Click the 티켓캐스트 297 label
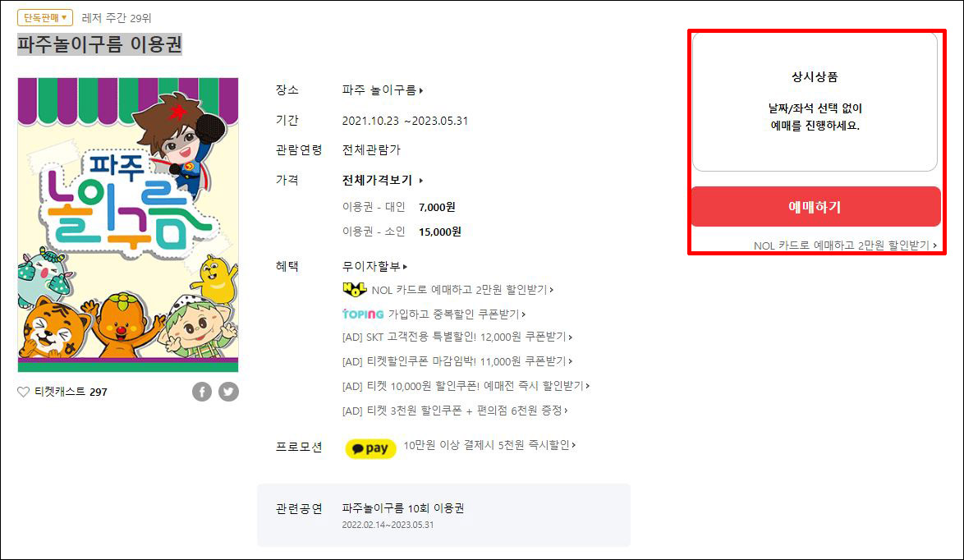Viewport: 964px width, 560px height. [71, 392]
